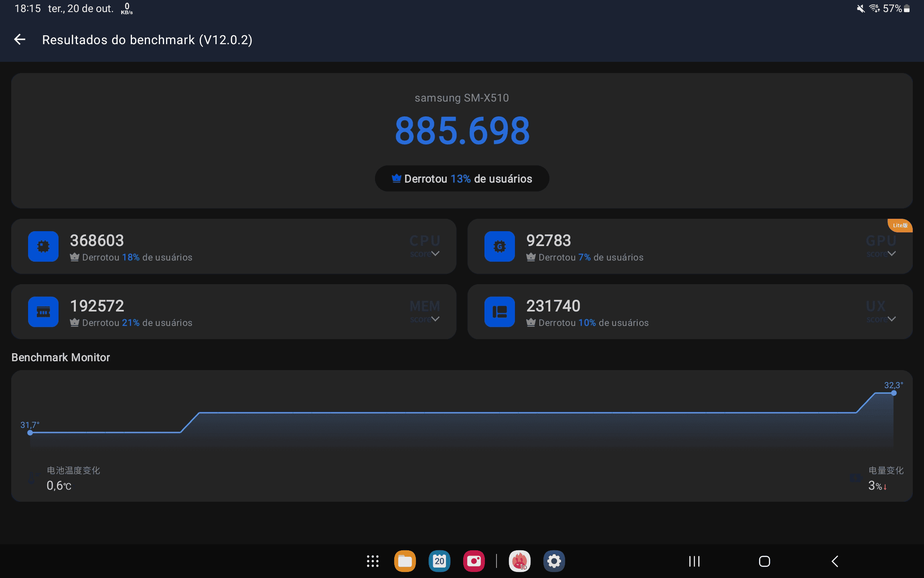Image resolution: width=924 pixels, height=578 pixels.
Task: Open the Calendar app showing 20
Action: pos(440,561)
